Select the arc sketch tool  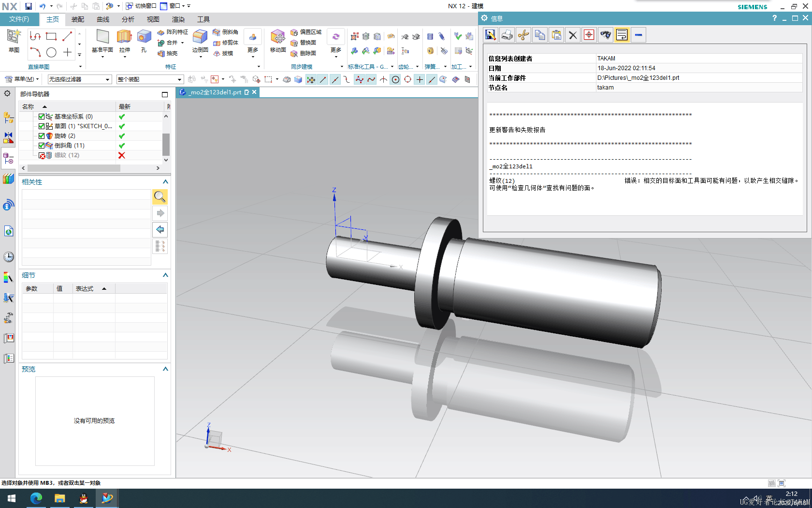35,52
